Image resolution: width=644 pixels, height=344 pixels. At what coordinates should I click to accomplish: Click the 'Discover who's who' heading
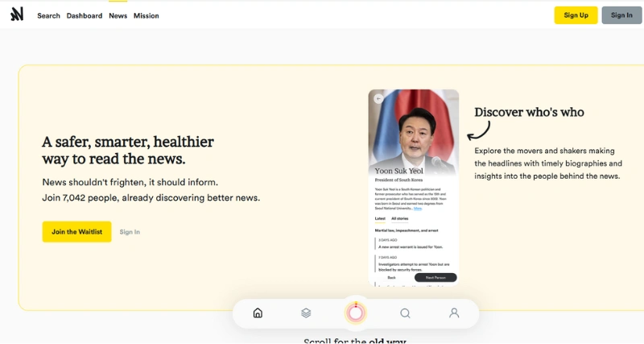click(529, 112)
